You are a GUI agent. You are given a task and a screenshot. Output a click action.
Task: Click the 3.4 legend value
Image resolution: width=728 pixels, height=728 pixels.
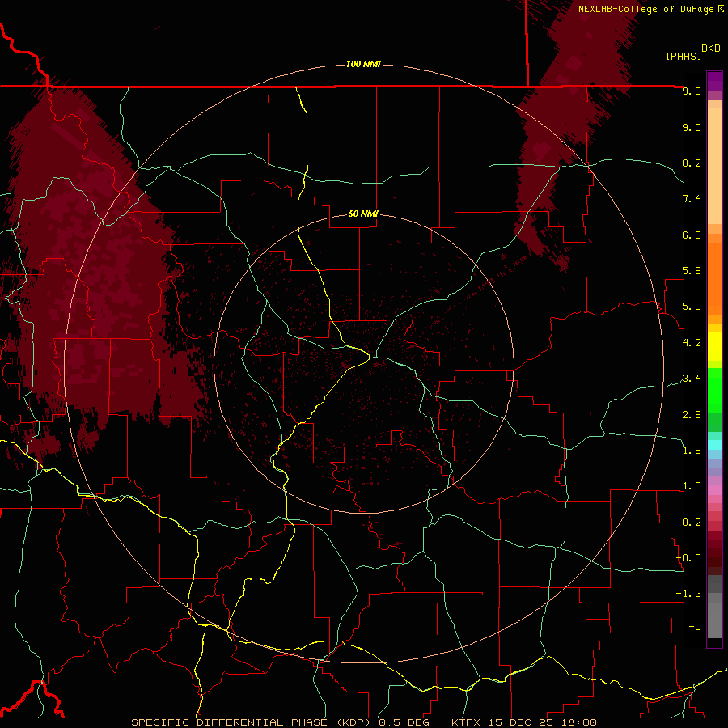point(692,379)
